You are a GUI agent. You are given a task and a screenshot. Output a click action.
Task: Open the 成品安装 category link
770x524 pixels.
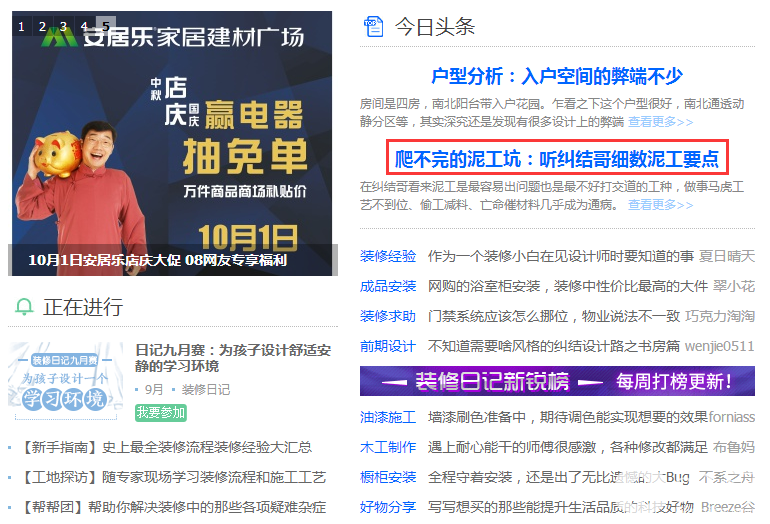(388, 286)
